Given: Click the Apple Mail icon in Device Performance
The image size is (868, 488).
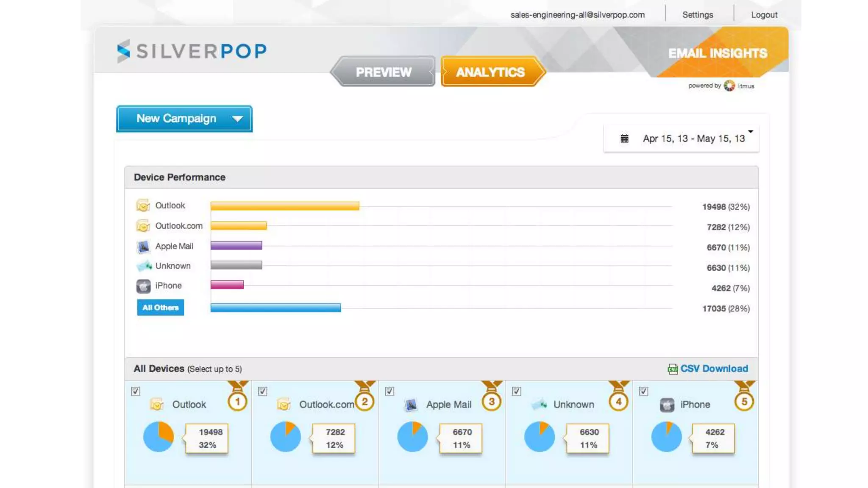Looking at the screenshot, I should 143,246.
